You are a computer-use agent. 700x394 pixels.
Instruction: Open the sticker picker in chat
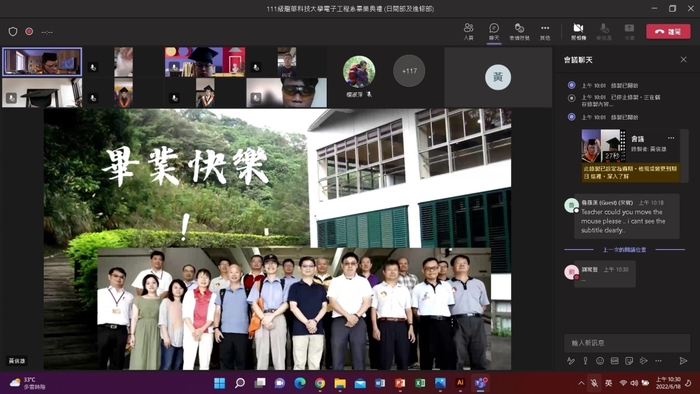coord(629,361)
